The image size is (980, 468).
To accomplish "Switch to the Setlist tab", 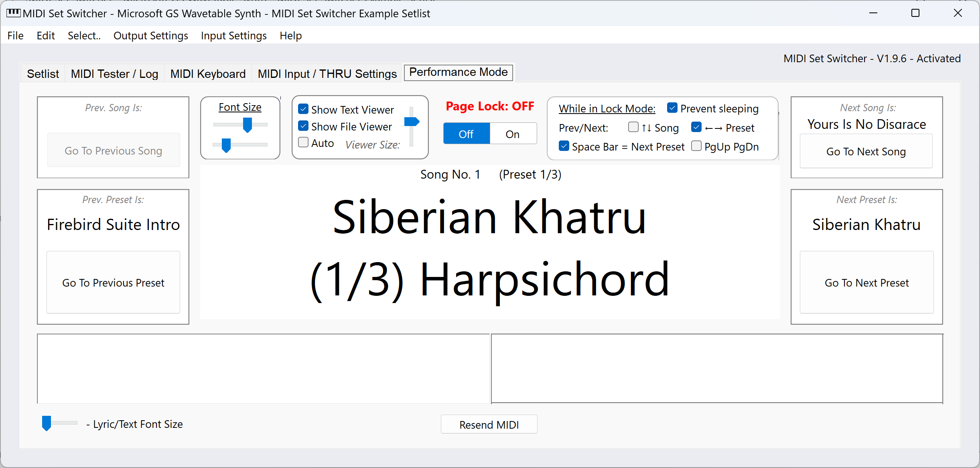I will (x=43, y=73).
